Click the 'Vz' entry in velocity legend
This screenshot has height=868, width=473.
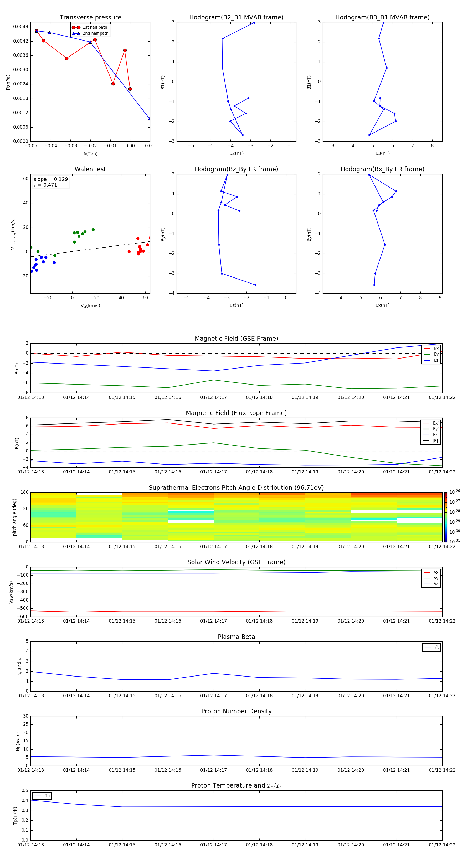(431, 584)
